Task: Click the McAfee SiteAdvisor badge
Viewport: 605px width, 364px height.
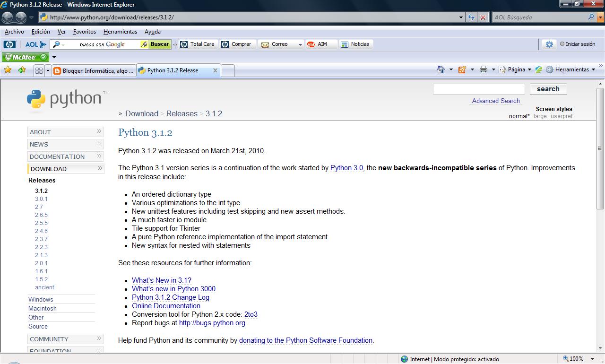Action: point(25,57)
